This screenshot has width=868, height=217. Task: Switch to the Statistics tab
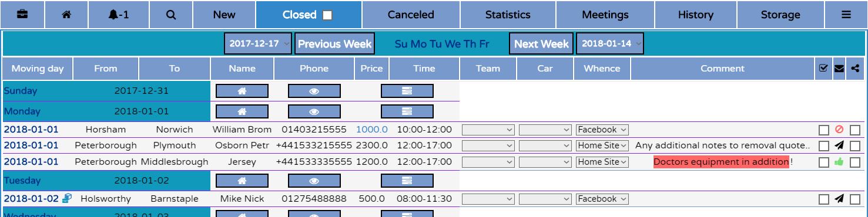point(508,15)
